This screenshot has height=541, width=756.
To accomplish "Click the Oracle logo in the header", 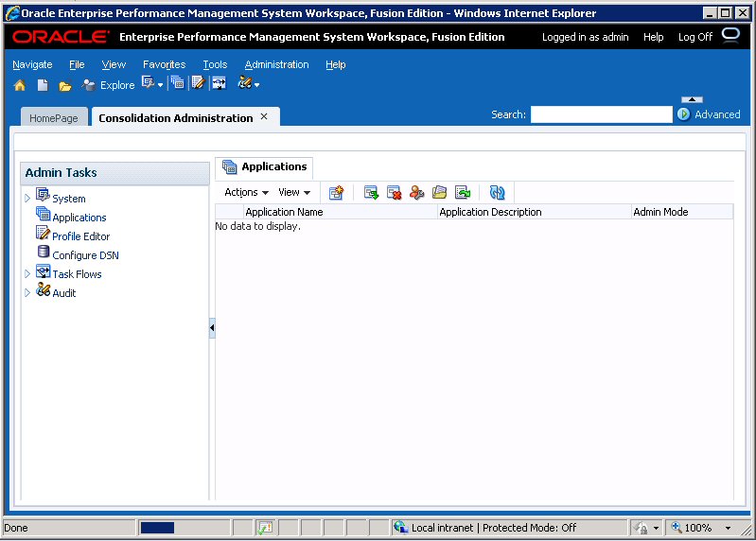I will [x=61, y=37].
